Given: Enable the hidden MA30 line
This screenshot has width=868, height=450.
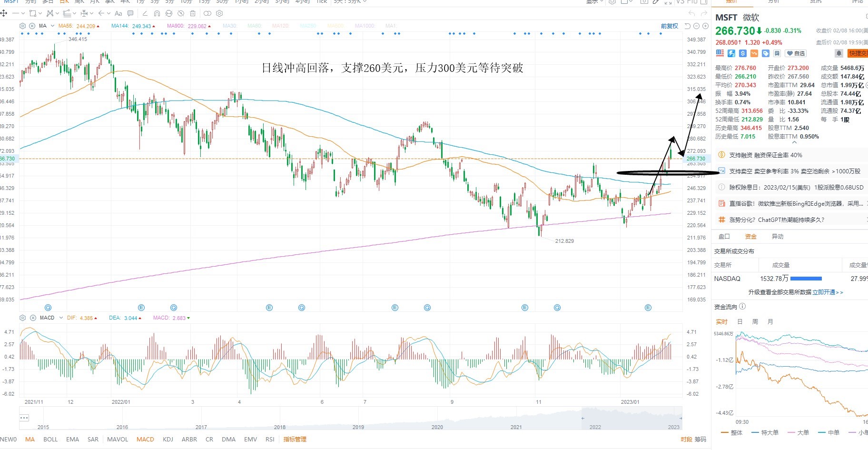Looking at the screenshot, I should coord(229,26).
